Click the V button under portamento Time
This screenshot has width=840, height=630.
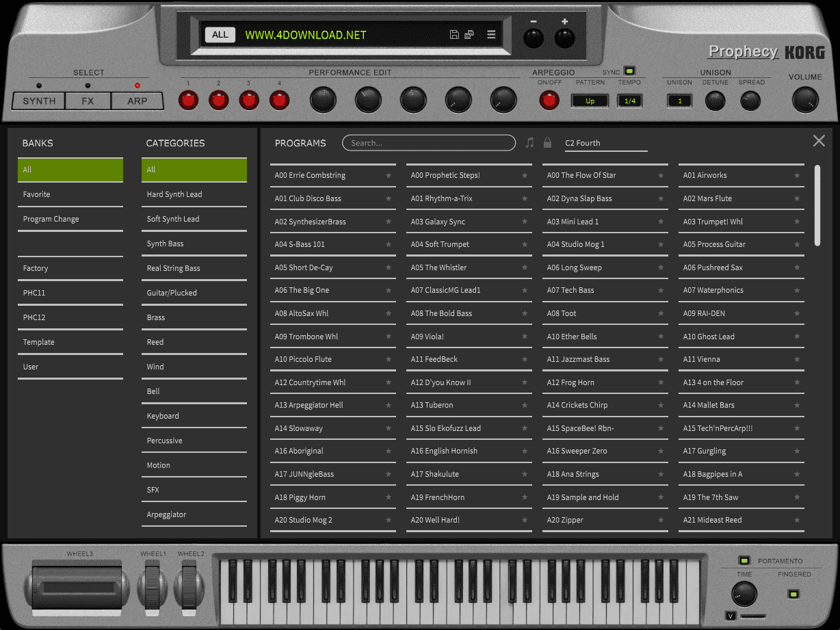pyautogui.click(x=731, y=616)
